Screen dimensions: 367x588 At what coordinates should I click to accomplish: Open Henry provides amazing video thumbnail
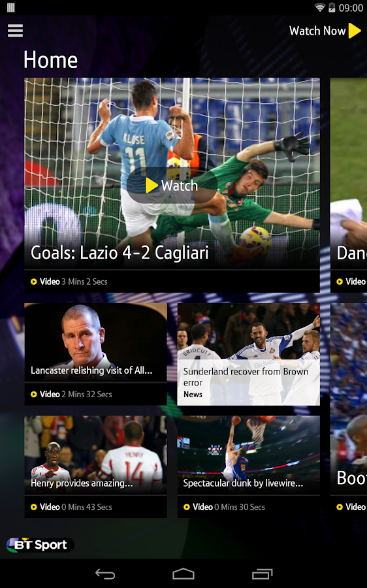pyautogui.click(x=95, y=455)
